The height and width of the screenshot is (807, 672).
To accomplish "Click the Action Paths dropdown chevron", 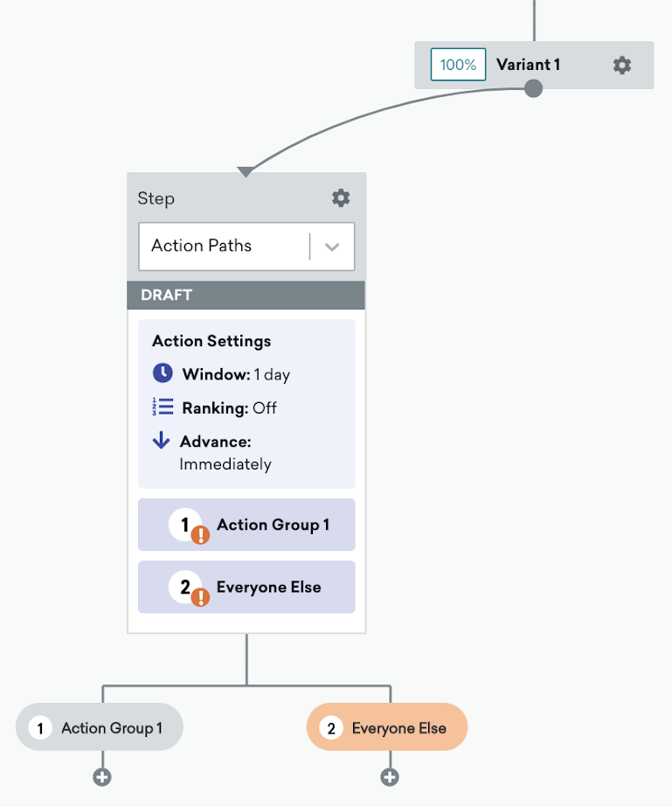I will (332, 247).
